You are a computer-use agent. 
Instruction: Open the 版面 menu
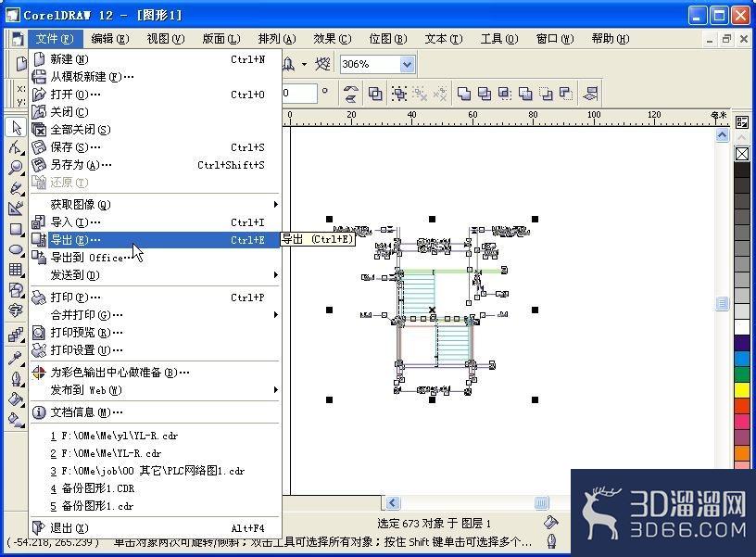coord(220,39)
